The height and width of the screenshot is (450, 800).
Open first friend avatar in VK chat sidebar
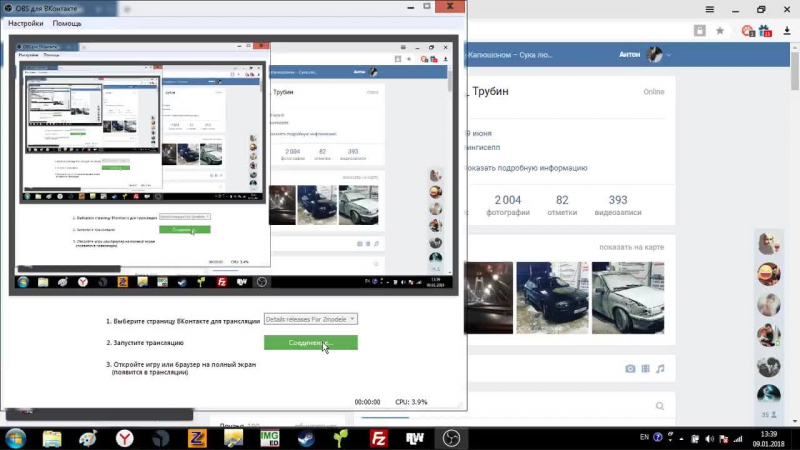tap(769, 243)
